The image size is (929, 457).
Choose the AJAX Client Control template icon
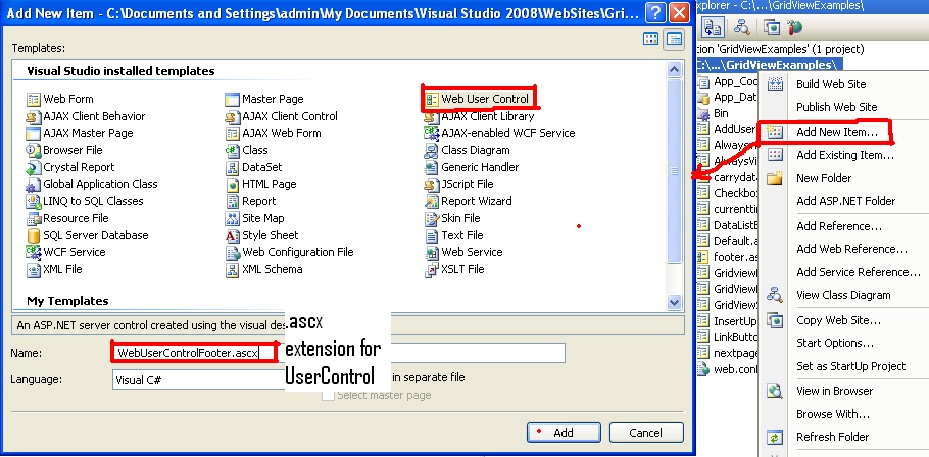click(232, 116)
